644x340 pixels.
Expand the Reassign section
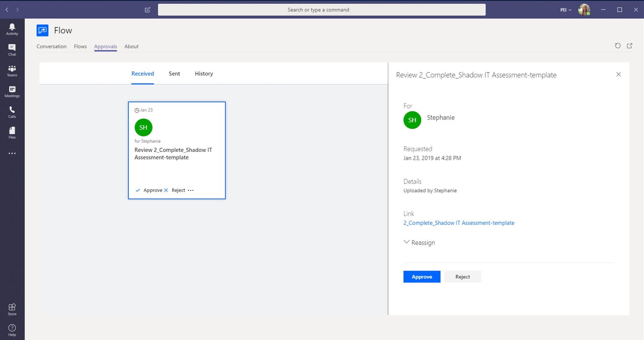click(x=419, y=243)
